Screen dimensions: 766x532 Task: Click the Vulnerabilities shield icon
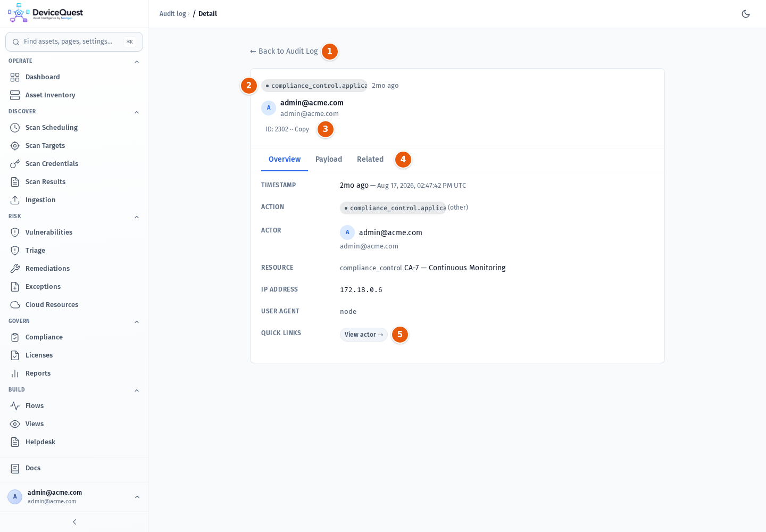[15, 232]
